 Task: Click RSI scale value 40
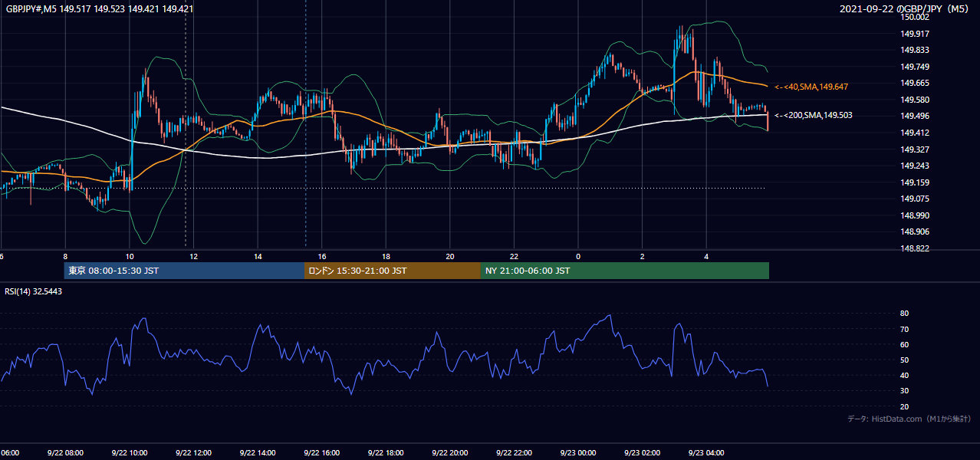tap(904, 375)
